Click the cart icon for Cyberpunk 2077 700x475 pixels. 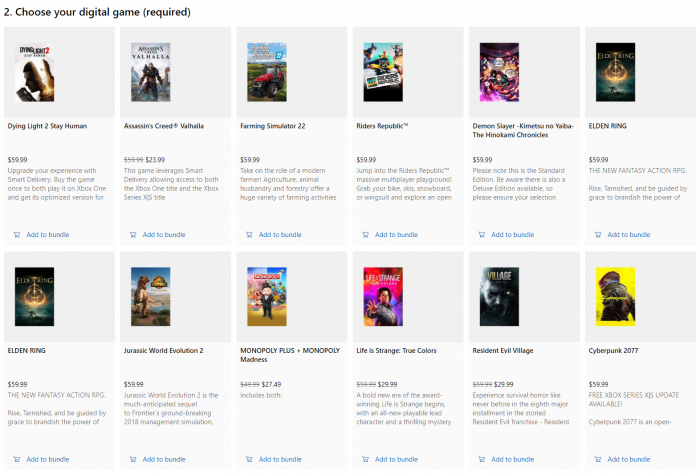(598, 459)
